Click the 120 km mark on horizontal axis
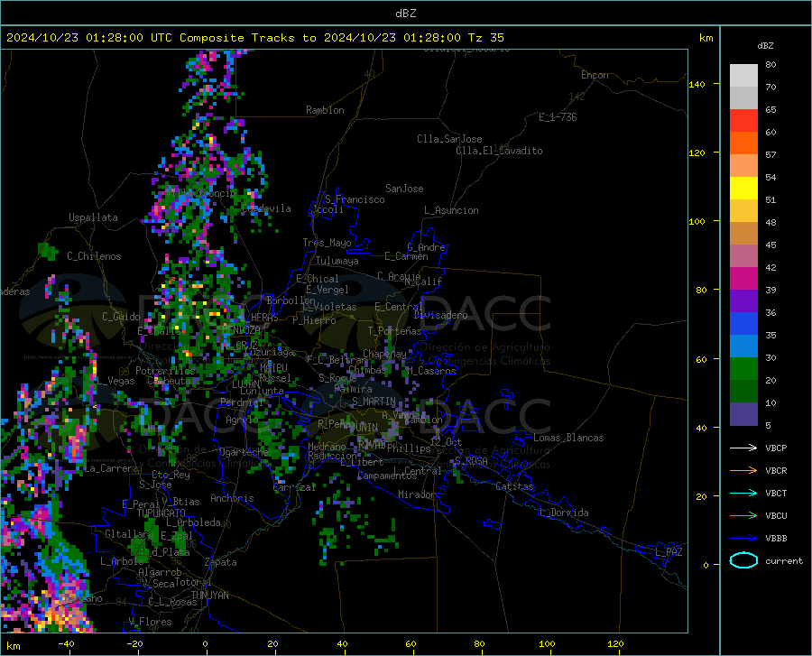This screenshot has width=812, height=656. 615,644
